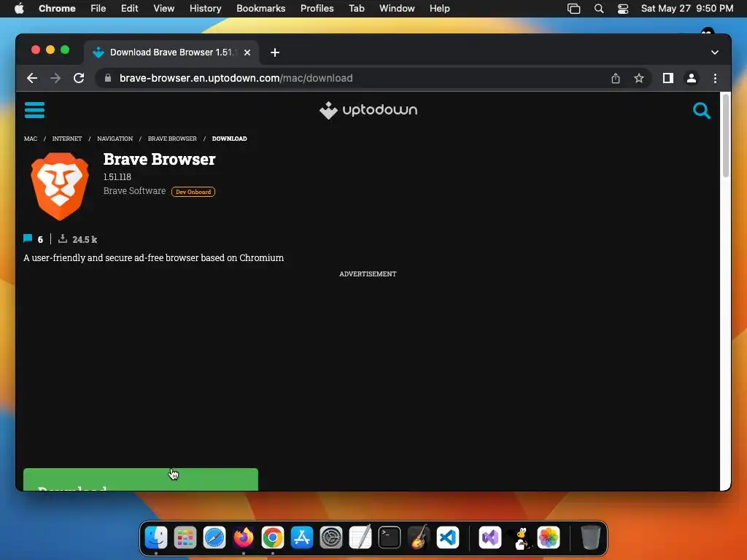This screenshot has width=747, height=560.
Task: Open the Bookmarks menu
Action: click(x=260, y=9)
